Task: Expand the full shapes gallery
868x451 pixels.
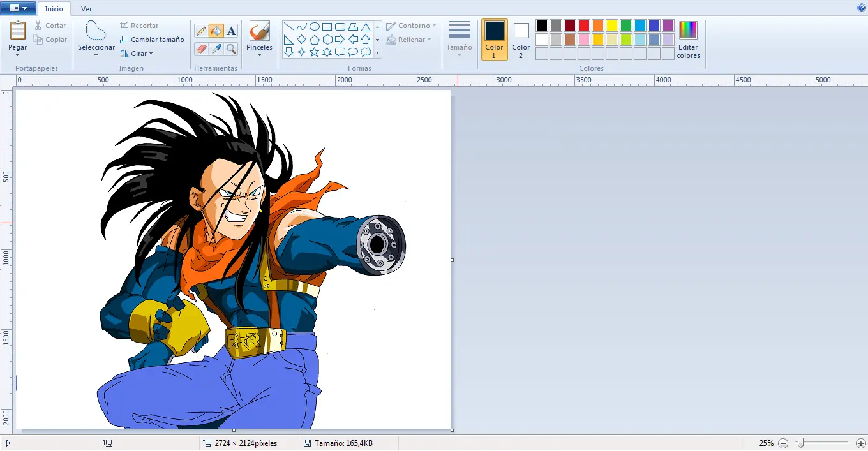Action: coord(377,52)
